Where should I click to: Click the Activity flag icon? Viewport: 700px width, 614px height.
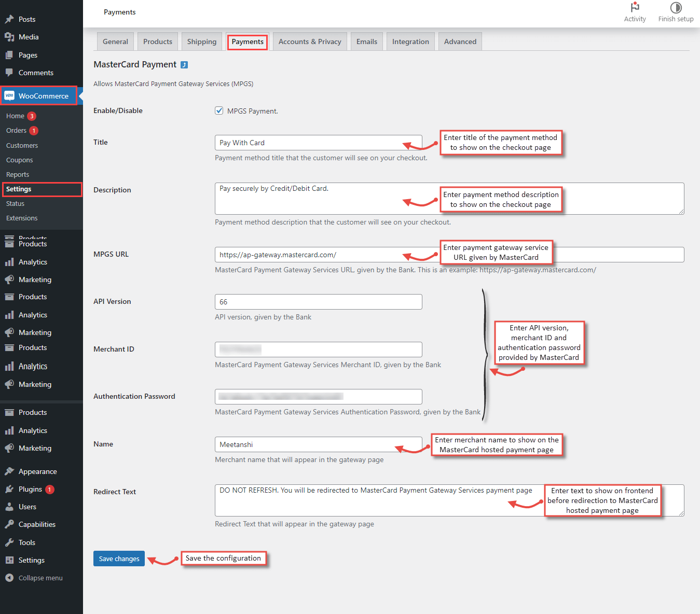tap(635, 7)
